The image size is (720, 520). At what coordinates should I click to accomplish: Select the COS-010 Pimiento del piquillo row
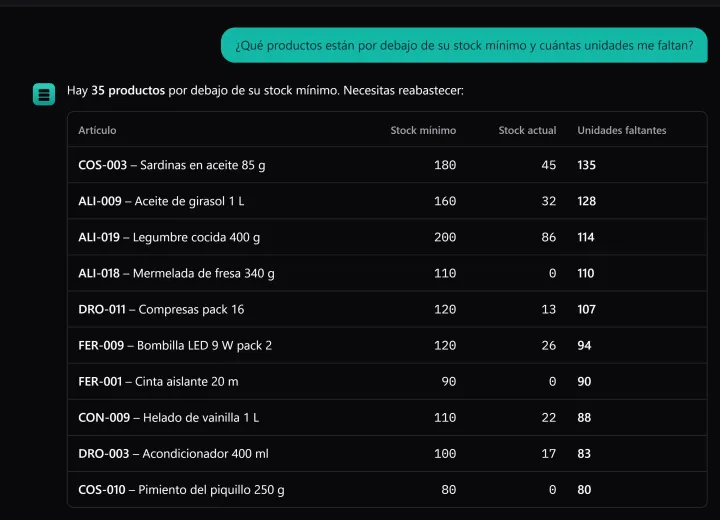[x=387, y=490]
